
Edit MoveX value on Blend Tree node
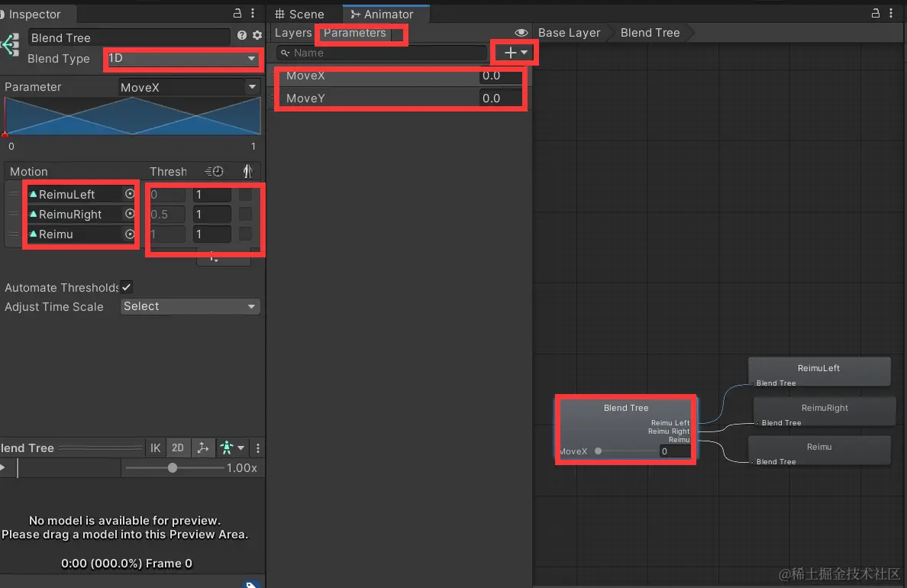pos(675,451)
